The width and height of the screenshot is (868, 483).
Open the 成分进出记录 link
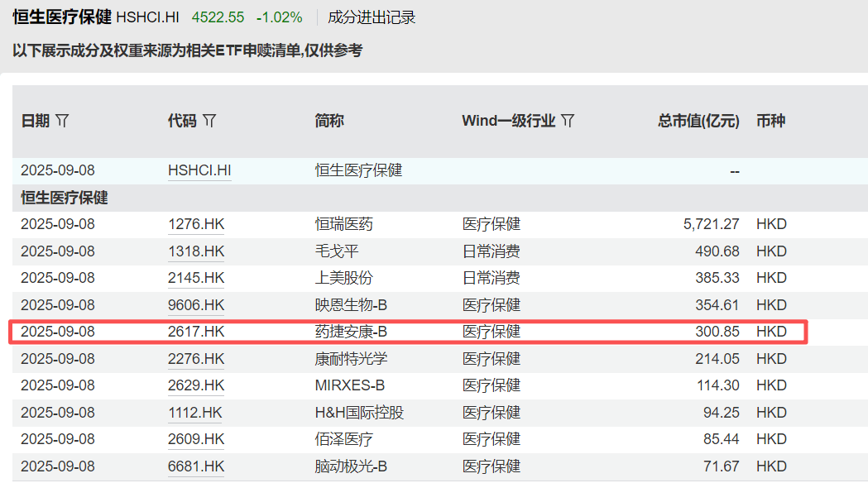tap(372, 16)
